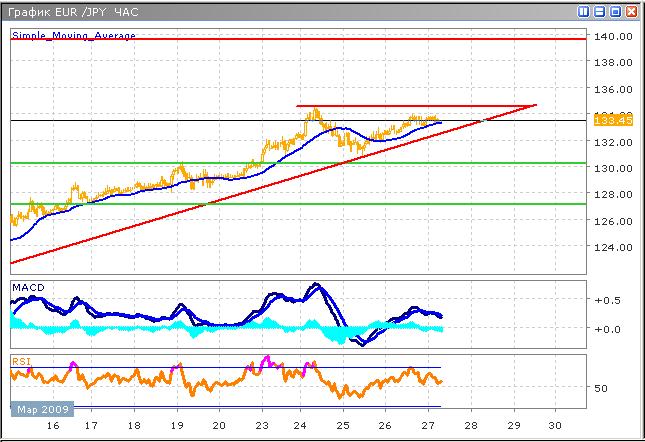Click the Мар 2009 date label
Screen dimensions: 645x442
41,409
